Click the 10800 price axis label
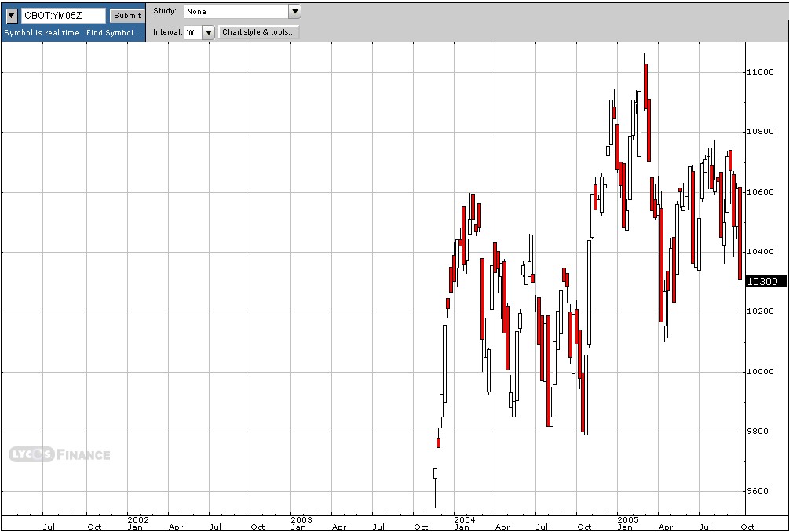Viewport: 789px width, 532px height. tap(760, 132)
